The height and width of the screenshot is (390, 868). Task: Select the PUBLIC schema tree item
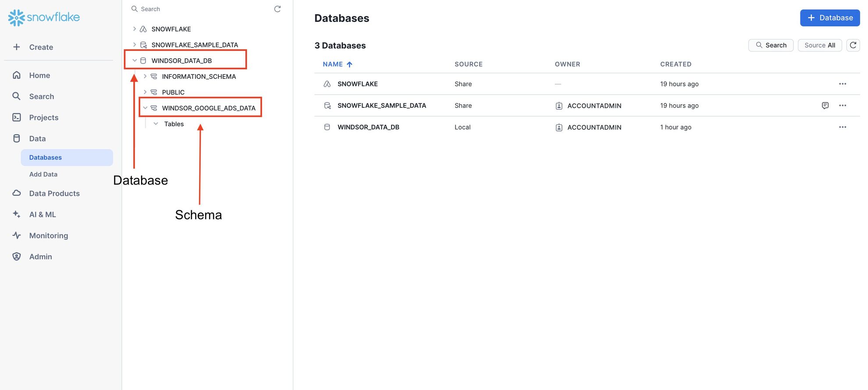[173, 92]
